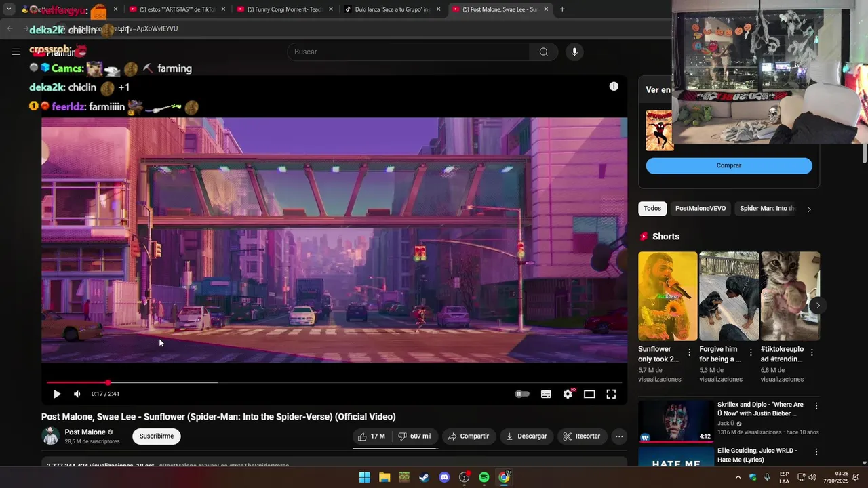Open the Sunflower only took 2... short
Image resolution: width=868 pixels, height=488 pixels.
pyautogui.click(x=667, y=296)
